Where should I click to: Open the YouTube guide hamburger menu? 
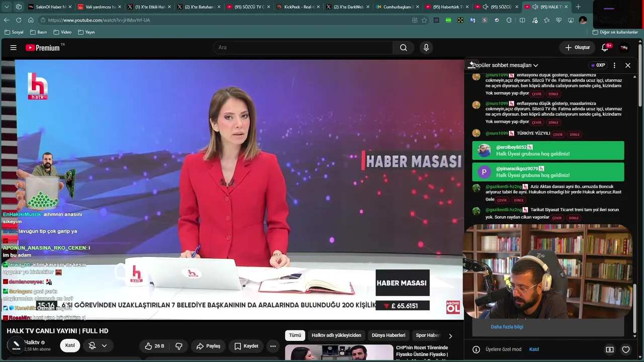(14, 48)
